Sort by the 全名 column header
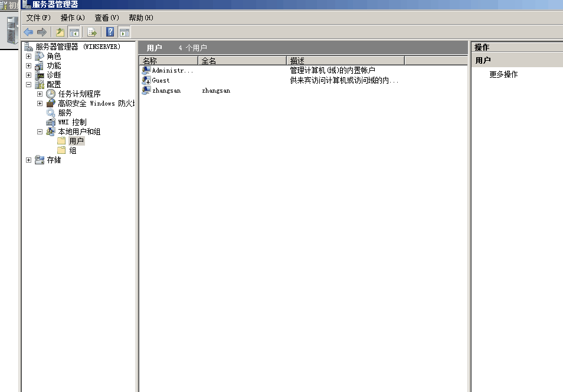The image size is (563, 392). (243, 61)
